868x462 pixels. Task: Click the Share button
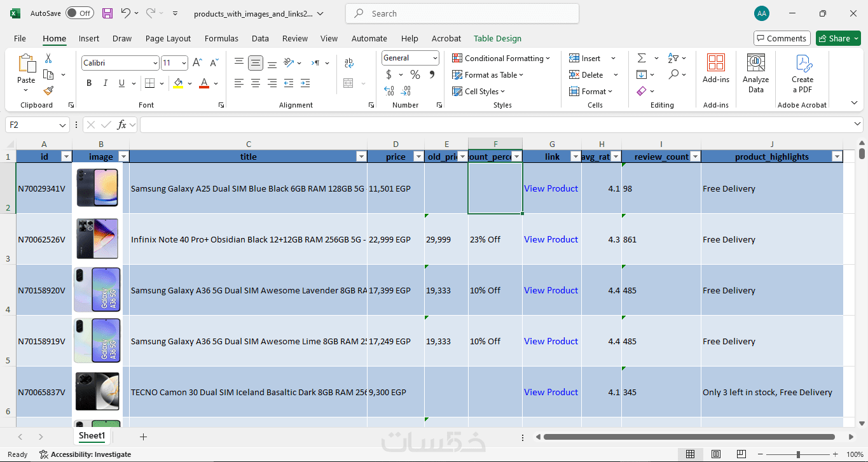(838, 38)
